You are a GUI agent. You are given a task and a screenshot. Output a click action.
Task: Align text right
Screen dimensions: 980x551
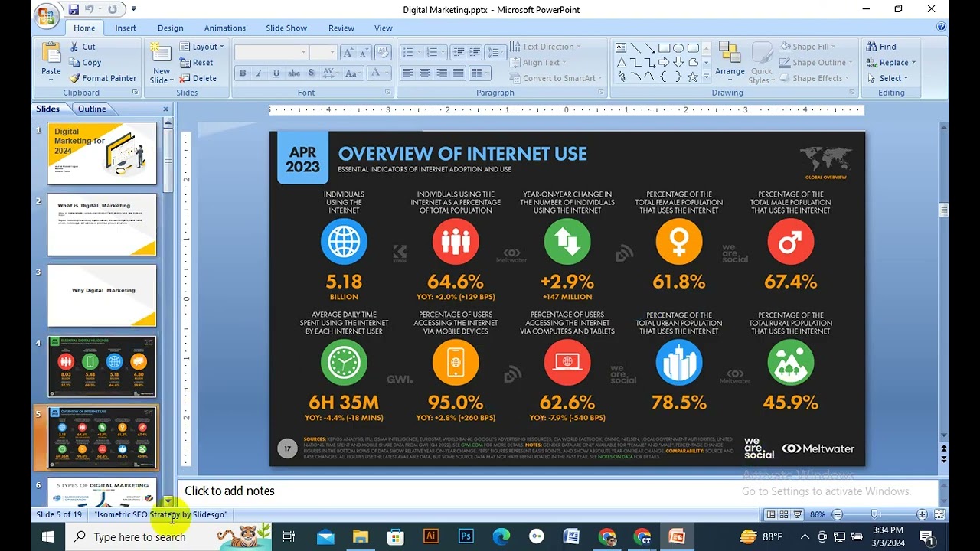click(441, 73)
